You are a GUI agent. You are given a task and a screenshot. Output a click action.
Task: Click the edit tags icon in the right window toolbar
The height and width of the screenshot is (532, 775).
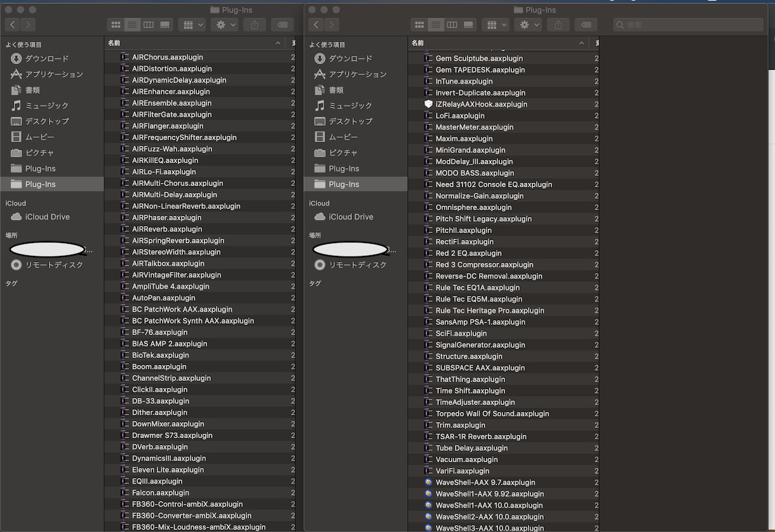point(586,25)
